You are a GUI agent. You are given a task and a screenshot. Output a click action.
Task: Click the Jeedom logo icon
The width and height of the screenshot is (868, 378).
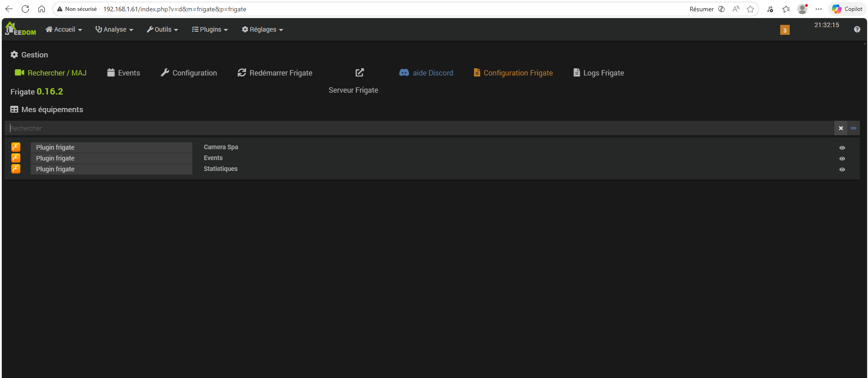click(x=20, y=29)
